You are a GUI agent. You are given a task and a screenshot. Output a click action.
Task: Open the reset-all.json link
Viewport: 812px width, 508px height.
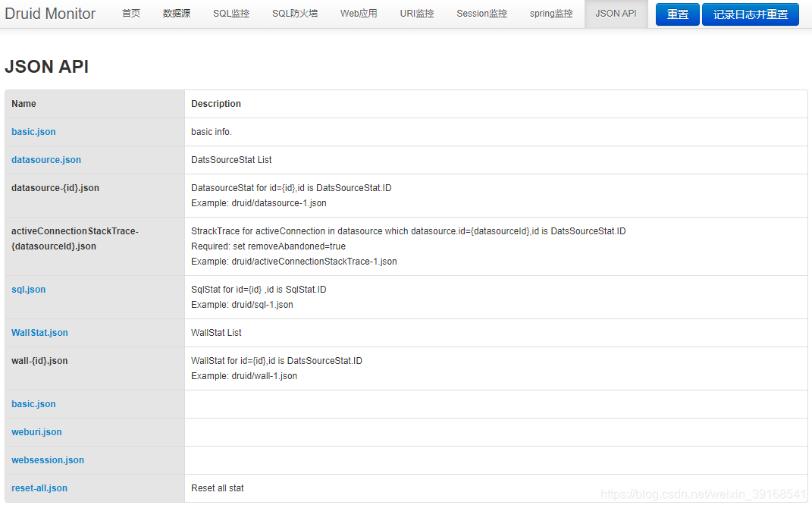[x=39, y=488]
